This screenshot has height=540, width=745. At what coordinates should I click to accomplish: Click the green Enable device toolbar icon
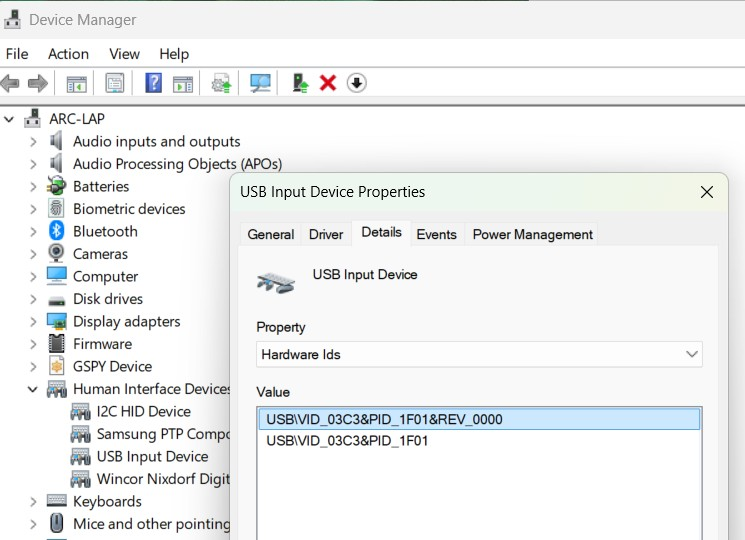pyautogui.click(x=299, y=83)
